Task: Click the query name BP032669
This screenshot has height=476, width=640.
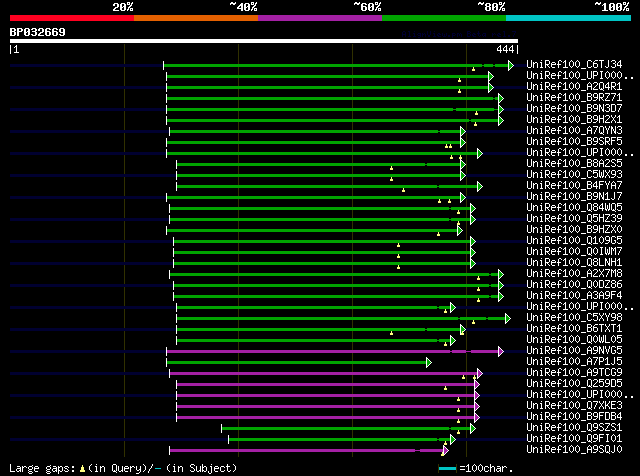Action: tap(38, 32)
